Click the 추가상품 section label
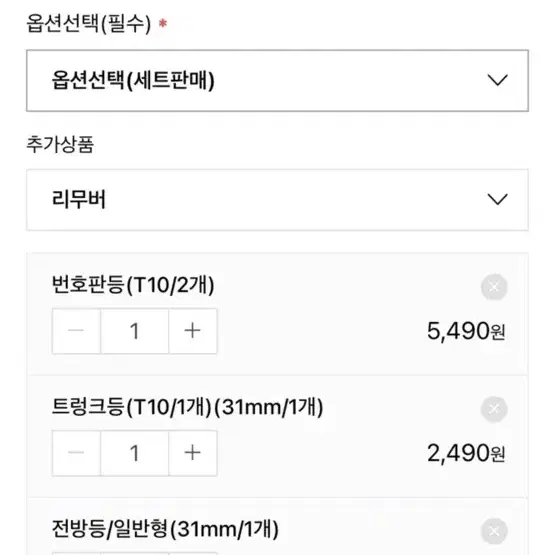555x555 pixels. pyautogui.click(x=60, y=144)
